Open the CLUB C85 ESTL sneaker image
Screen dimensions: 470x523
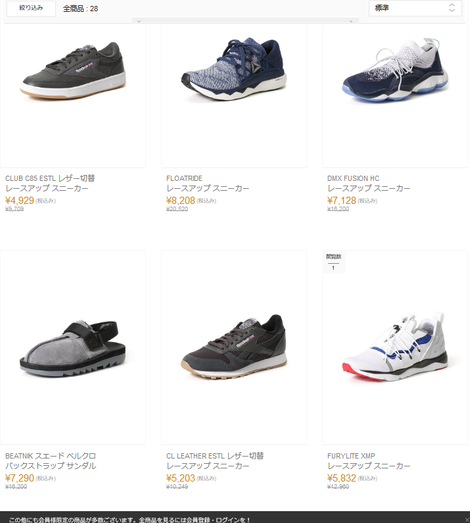[73, 71]
